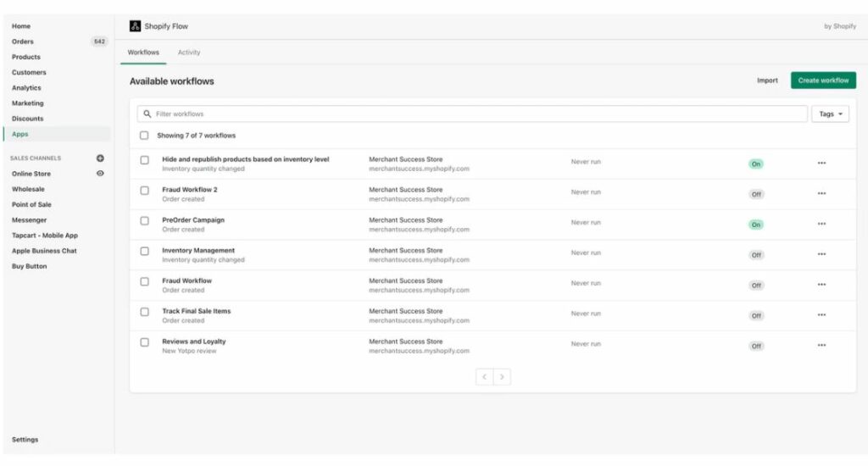Open the Tags dropdown
The width and height of the screenshot is (868, 466).
(830, 114)
